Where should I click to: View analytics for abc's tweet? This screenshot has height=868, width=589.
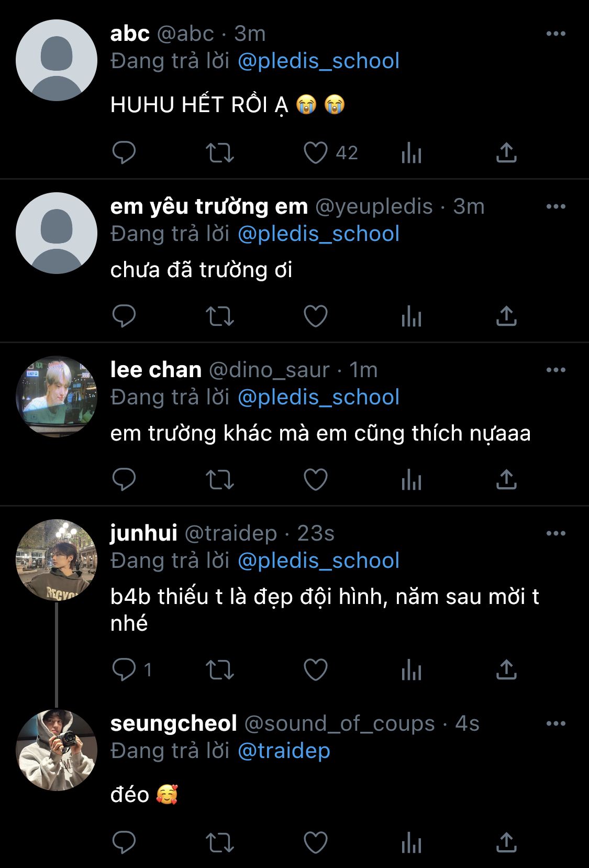tap(412, 153)
